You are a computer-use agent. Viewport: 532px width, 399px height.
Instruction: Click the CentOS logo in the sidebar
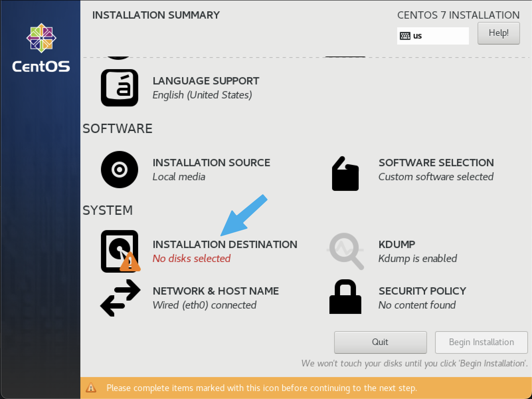click(41, 47)
